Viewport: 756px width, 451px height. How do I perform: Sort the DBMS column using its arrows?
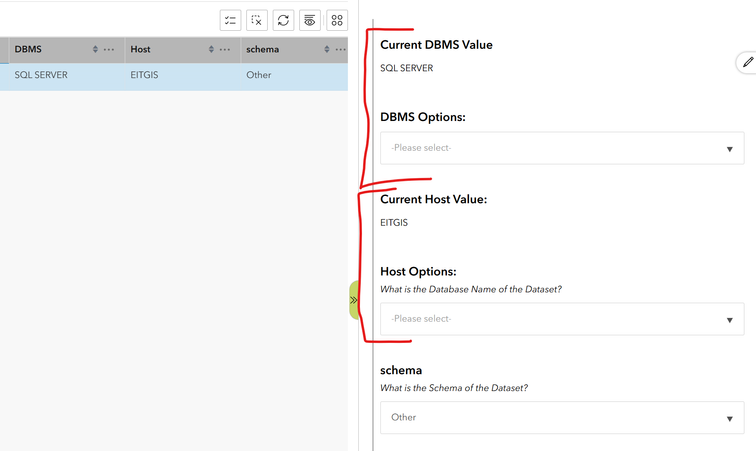95,50
